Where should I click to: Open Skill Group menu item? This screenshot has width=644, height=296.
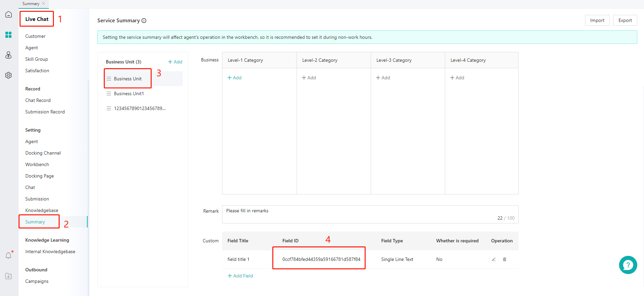click(36, 59)
